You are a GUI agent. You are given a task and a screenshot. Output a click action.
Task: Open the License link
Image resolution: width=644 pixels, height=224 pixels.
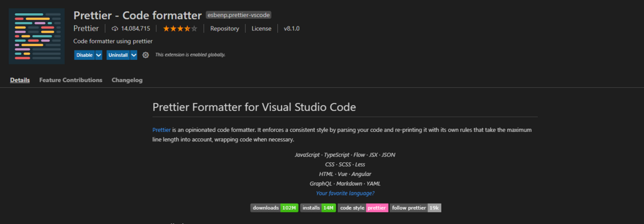262,29
